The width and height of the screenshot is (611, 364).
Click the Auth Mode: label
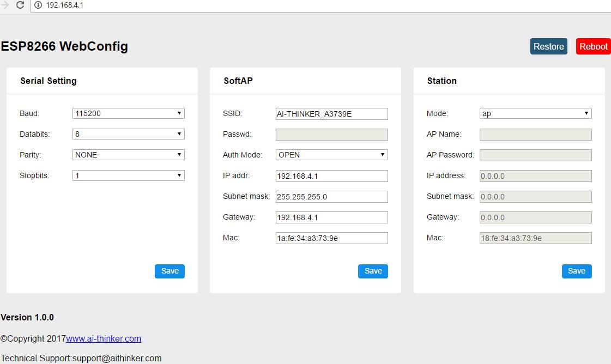pos(243,155)
